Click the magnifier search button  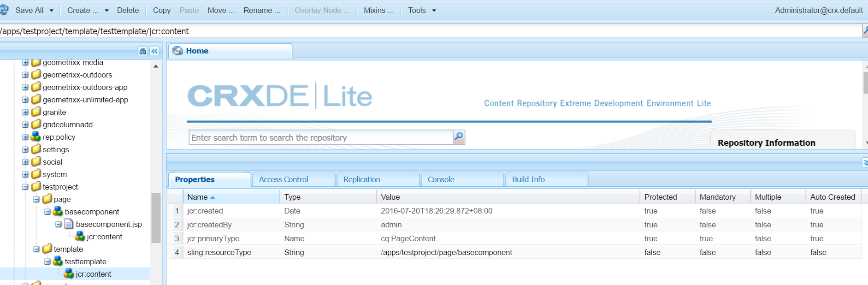pyautogui.click(x=459, y=137)
